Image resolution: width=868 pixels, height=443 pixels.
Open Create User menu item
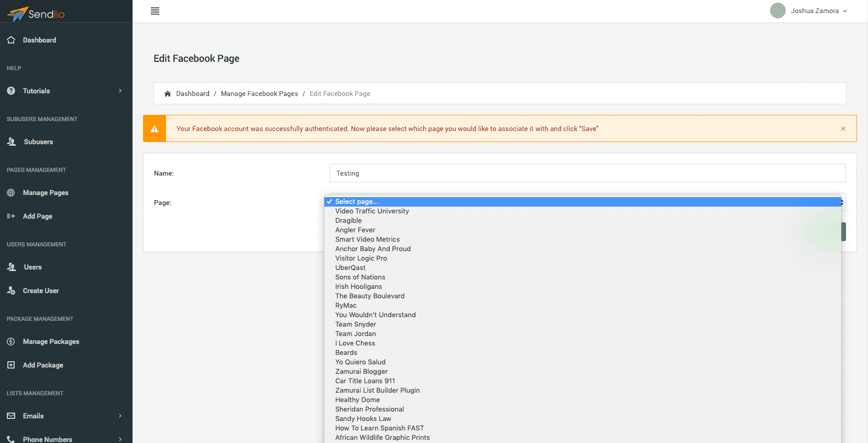click(41, 290)
